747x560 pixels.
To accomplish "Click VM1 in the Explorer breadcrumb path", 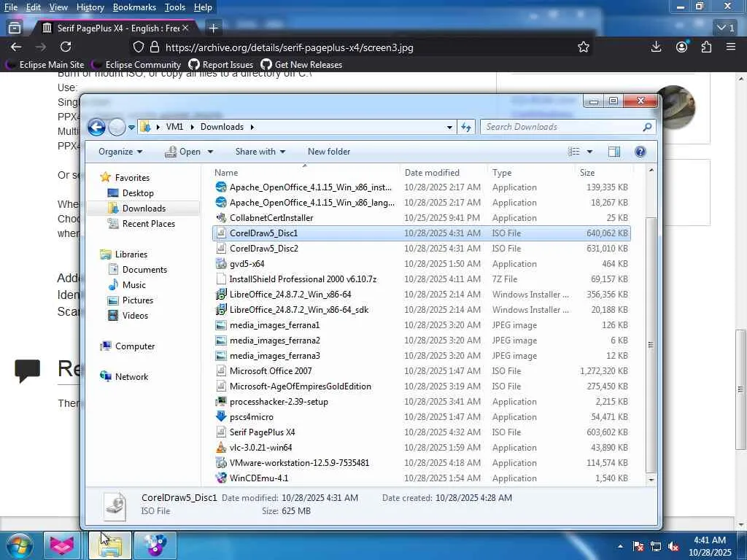I will click(x=174, y=127).
